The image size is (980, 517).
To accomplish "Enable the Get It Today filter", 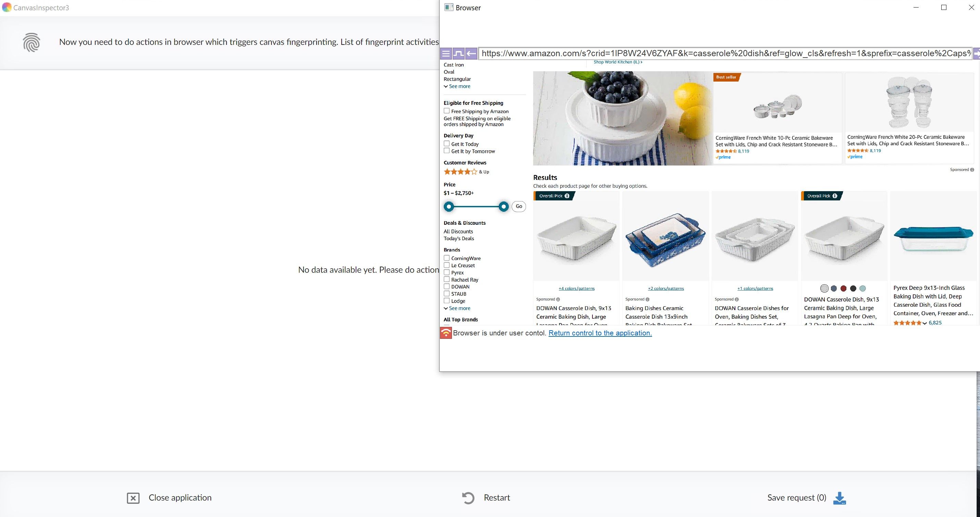I will coord(446,144).
